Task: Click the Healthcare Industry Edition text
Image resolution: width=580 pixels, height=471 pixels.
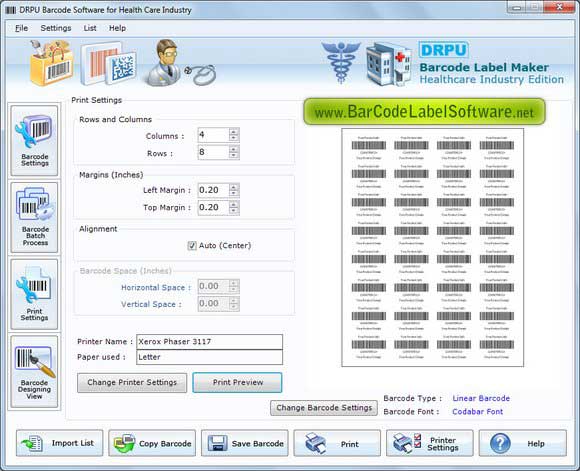Action: click(x=492, y=80)
